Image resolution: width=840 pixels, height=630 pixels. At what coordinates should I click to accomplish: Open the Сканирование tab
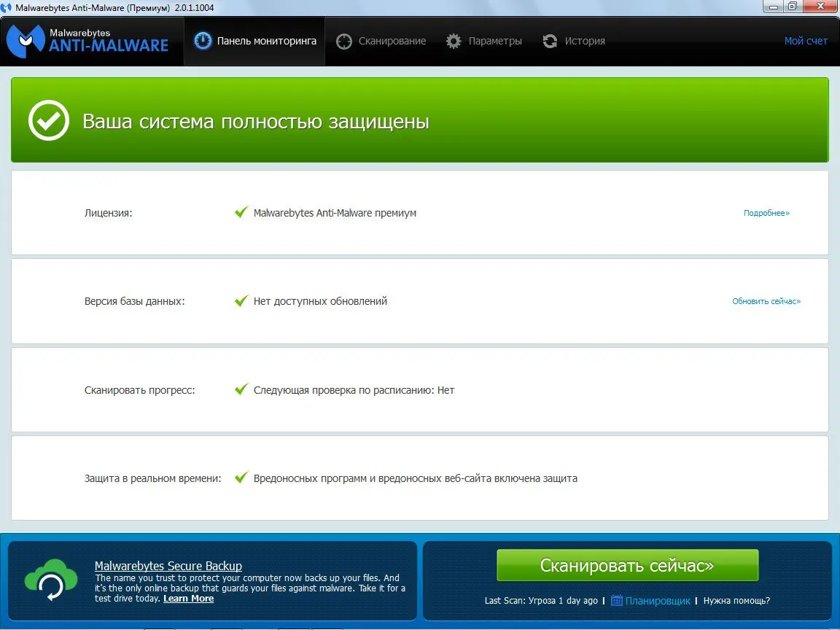point(381,41)
